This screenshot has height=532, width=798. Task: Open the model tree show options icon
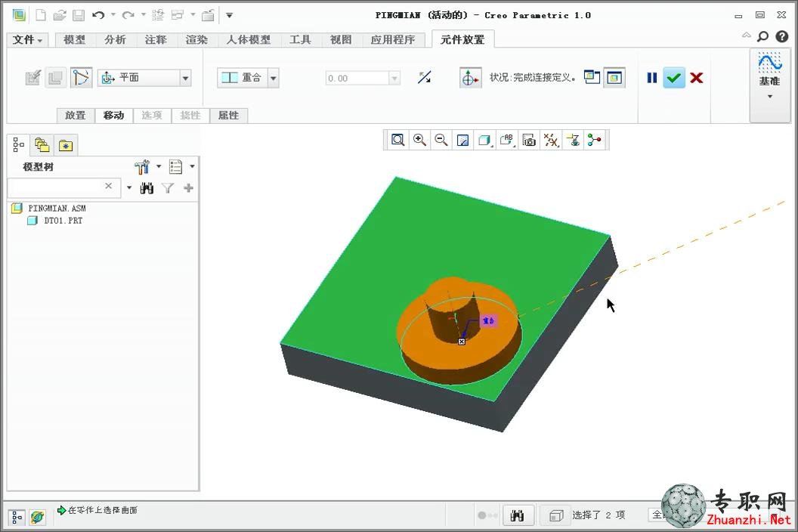(x=175, y=166)
